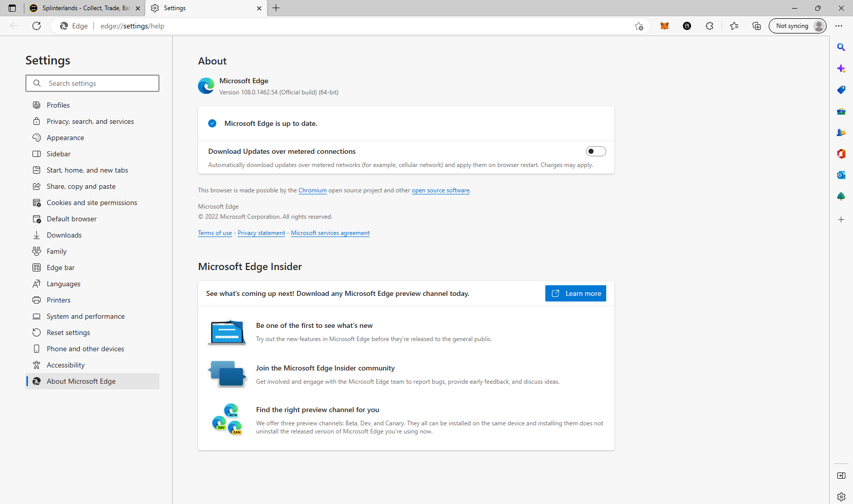Image resolution: width=853 pixels, height=504 pixels.
Task: Open sidebar settings gear icon
Action: pyautogui.click(x=841, y=497)
